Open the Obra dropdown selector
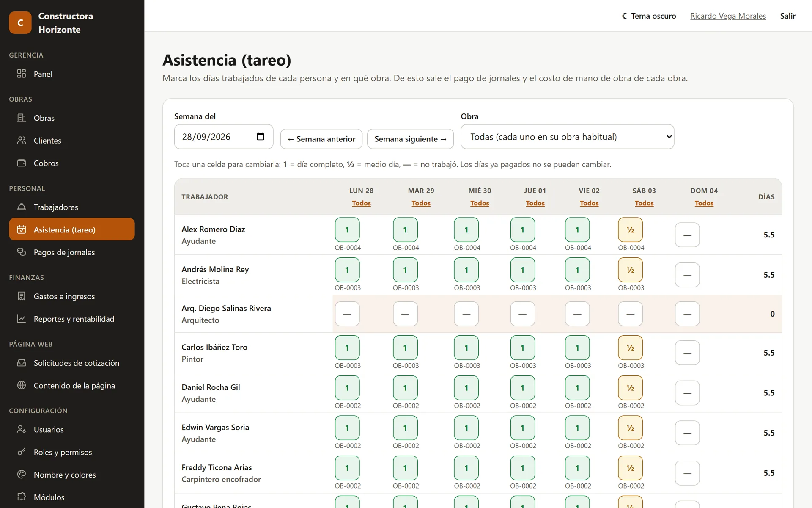 tap(567, 137)
